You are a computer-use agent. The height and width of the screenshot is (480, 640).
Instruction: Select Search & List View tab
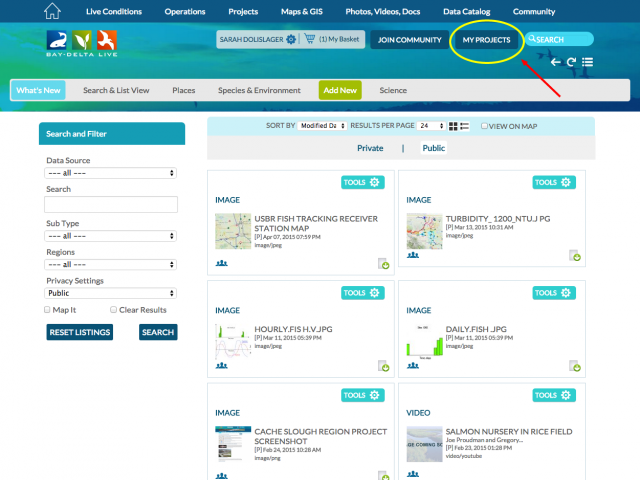(116, 90)
